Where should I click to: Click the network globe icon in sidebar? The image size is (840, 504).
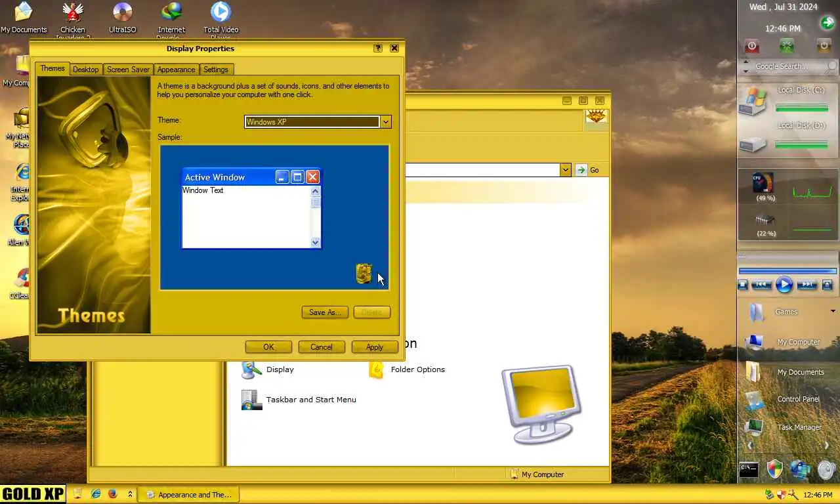point(800,469)
